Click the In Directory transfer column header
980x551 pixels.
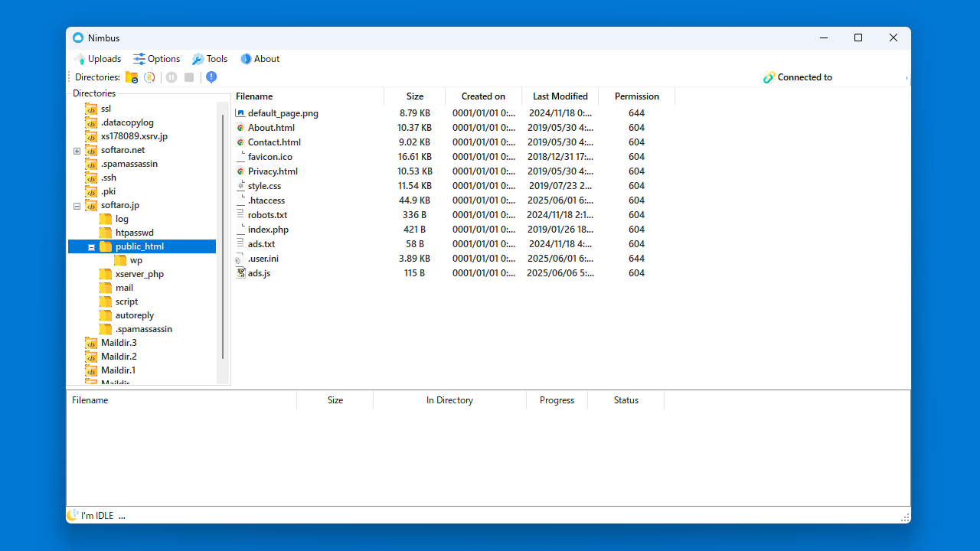click(450, 400)
